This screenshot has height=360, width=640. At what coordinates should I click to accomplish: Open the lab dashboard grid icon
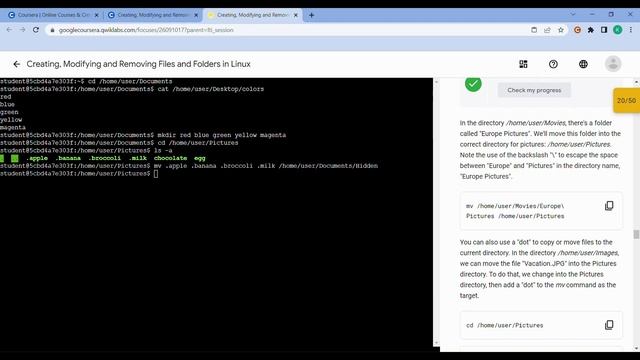point(523,64)
